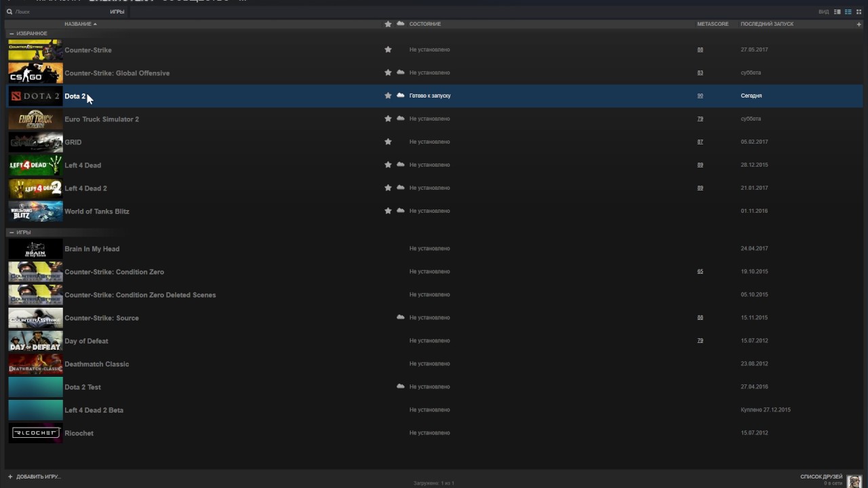Click cloud icon on Counter-Strike: Global Offensive row
This screenshot has width=868, height=488.
click(x=401, y=73)
